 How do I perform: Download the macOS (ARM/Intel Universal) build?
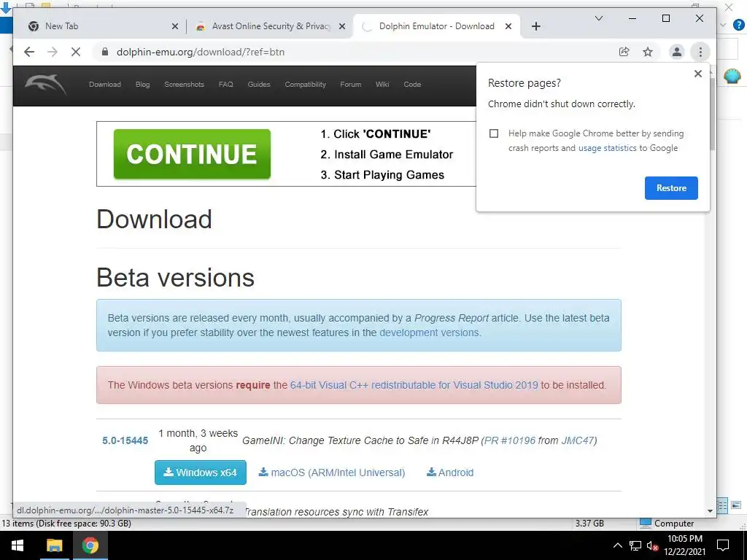click(x=332, y=472)
